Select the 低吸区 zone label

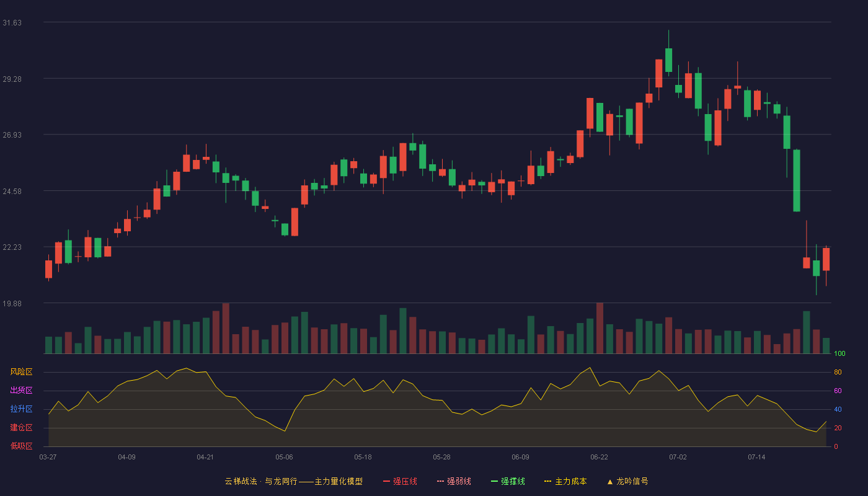21,446
